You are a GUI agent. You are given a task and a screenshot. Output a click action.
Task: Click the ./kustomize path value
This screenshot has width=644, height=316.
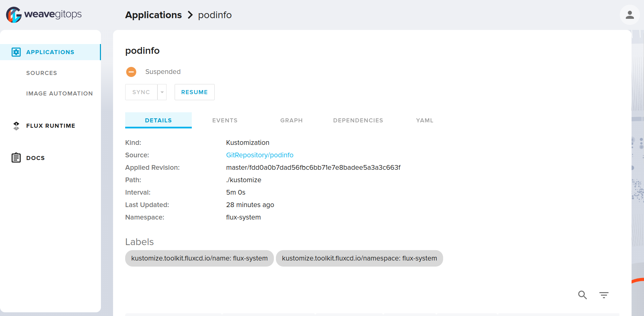coord(244,180)
